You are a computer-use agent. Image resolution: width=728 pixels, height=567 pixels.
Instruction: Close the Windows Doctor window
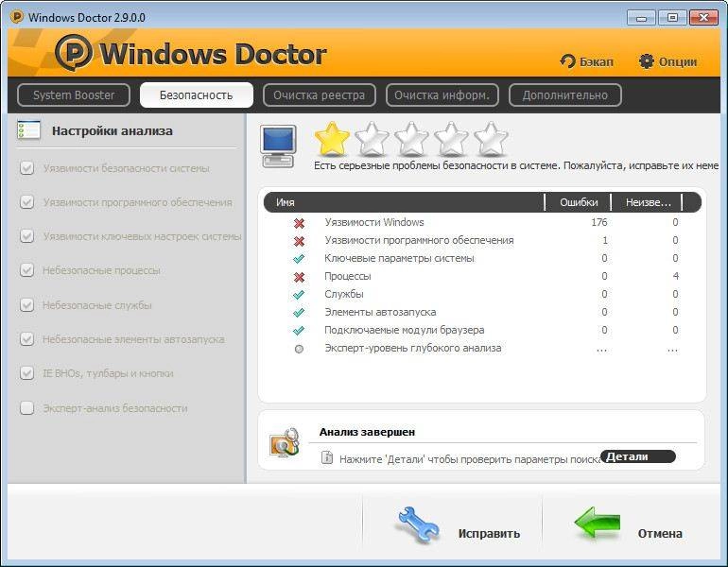coord(703,18)
